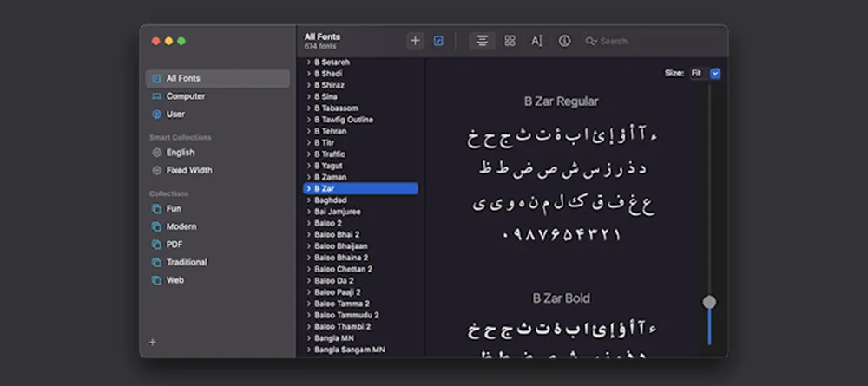Select the B Traffic font
Image resolution: width=868 pixels, height=386 pixels.
tap(361, 154)
